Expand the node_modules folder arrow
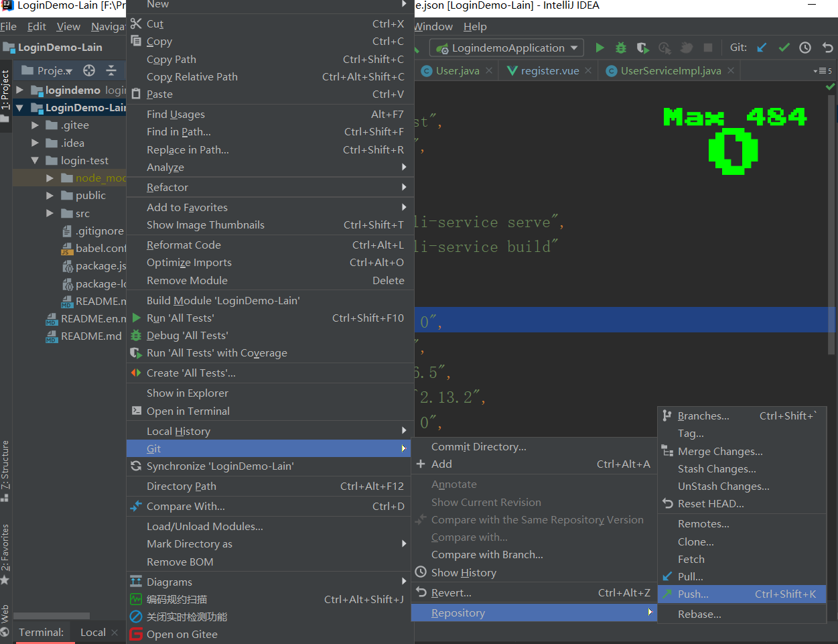This screenshot has width=838, height=644. pos(50,178)
